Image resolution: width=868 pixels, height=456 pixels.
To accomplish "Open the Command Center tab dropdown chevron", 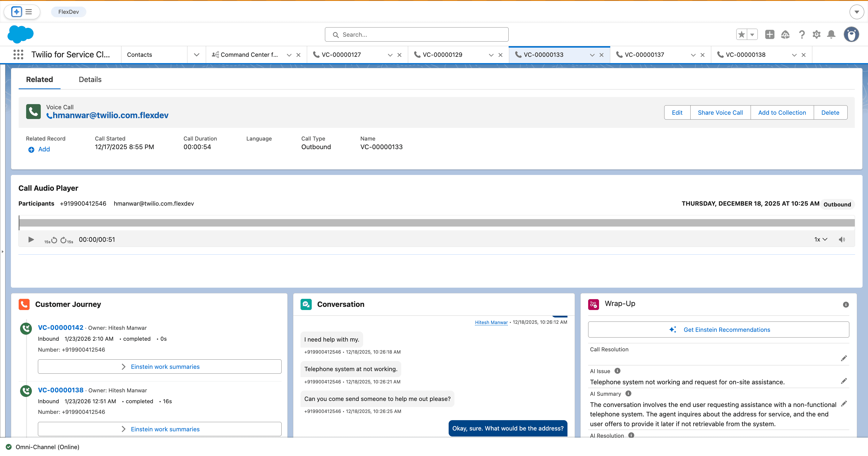I will click(289, 55).
